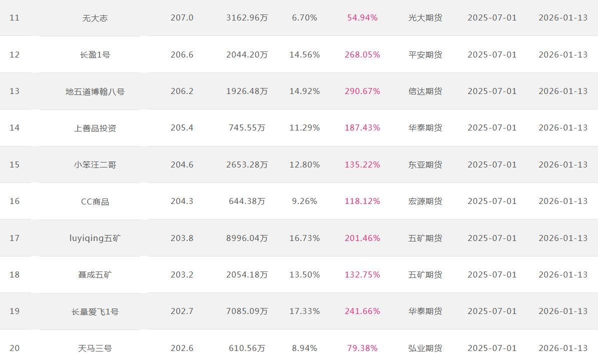Viewport: 598px width, 364px height.
Task: Click the 宏源期货 broker cell
Action: 425,201
